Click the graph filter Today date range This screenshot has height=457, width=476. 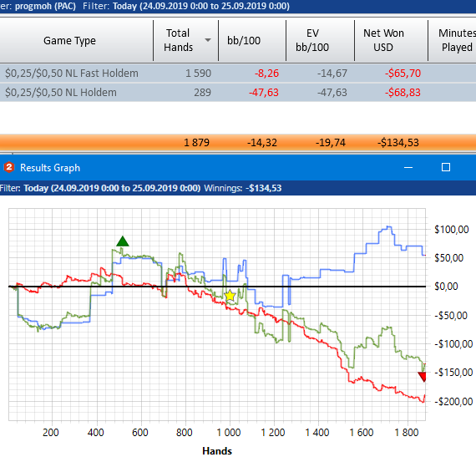pos(112,188)
